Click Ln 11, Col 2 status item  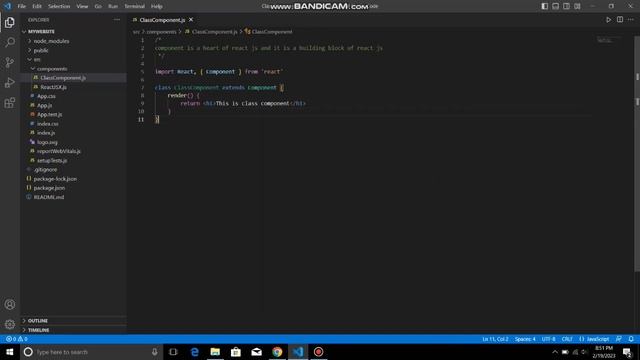495,339
